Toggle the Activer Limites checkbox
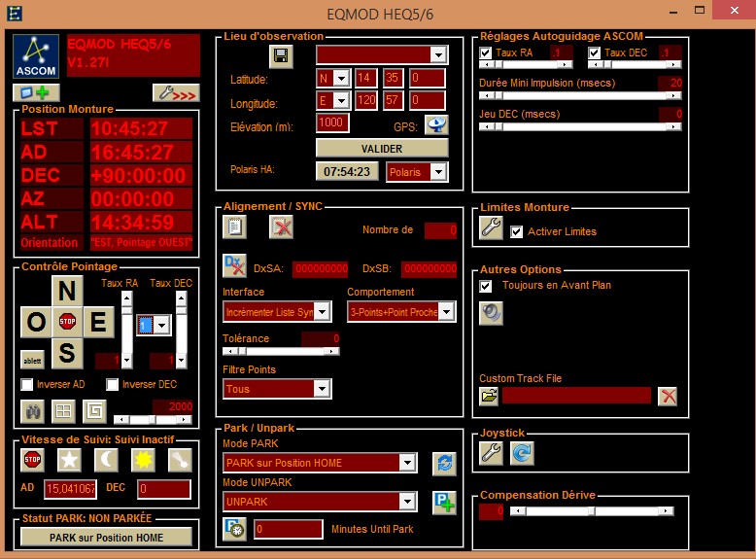The height and width of the screenshot is (559, 756). [516, 231]
